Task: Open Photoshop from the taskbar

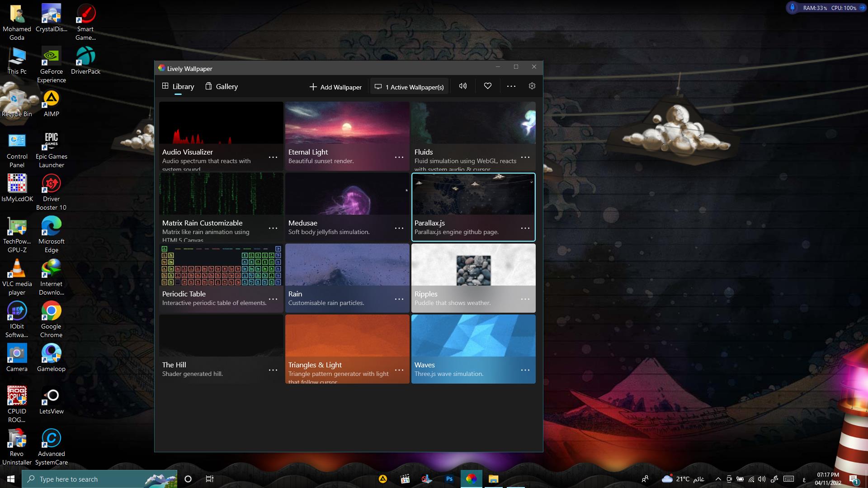Action: click(x=449, y=479)
